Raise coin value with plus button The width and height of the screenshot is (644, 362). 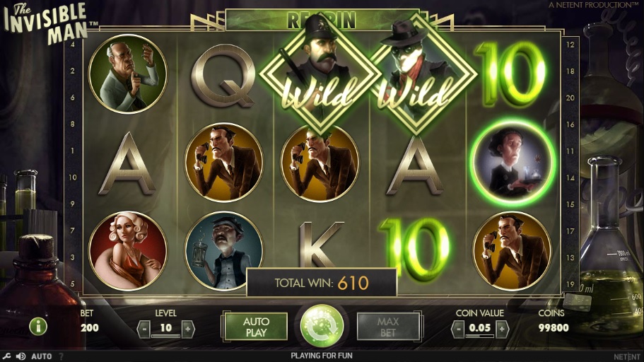point(502,329)
